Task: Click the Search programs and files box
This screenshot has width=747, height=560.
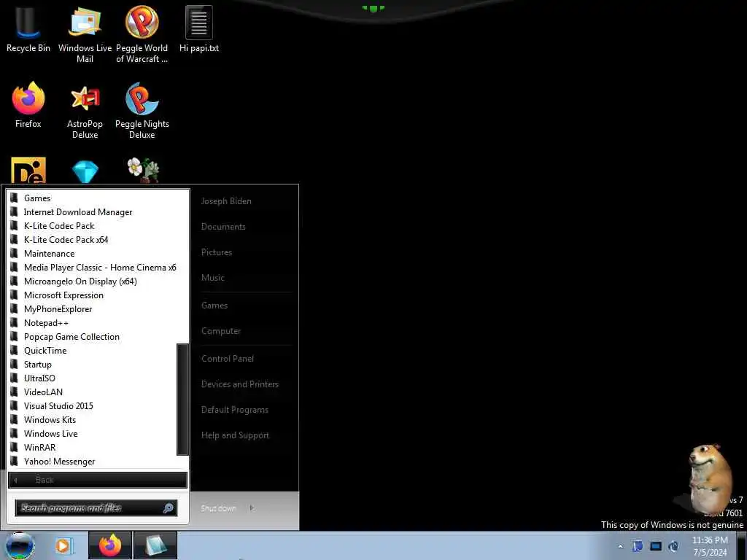Action: tap(96, 508)
